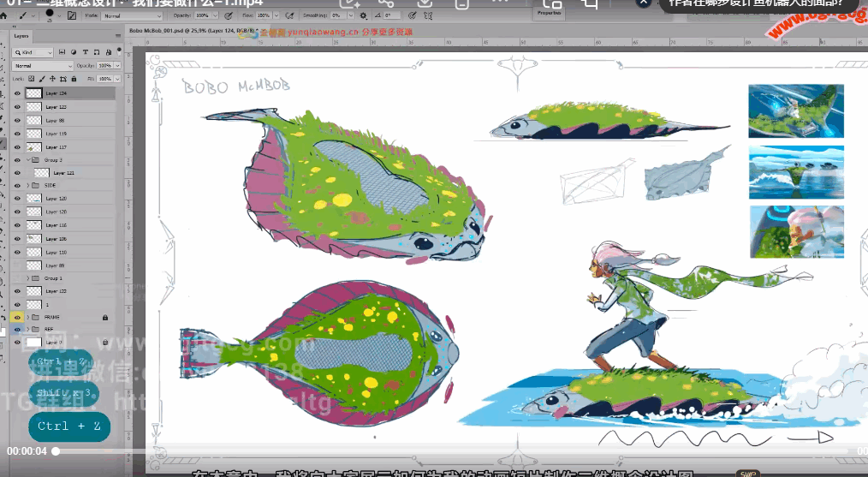Toggle visibility of Layer 119
The image size is (868, 477).
[17, 134]
